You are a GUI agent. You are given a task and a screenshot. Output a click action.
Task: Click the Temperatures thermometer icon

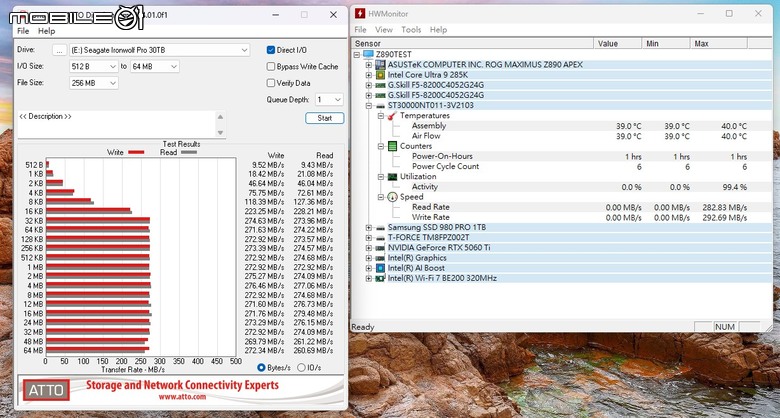coord(392,115)
